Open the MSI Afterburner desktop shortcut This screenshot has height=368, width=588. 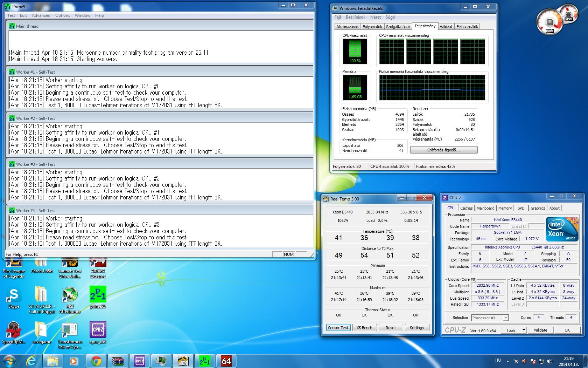pyautogui.click(x=70, y=300)
